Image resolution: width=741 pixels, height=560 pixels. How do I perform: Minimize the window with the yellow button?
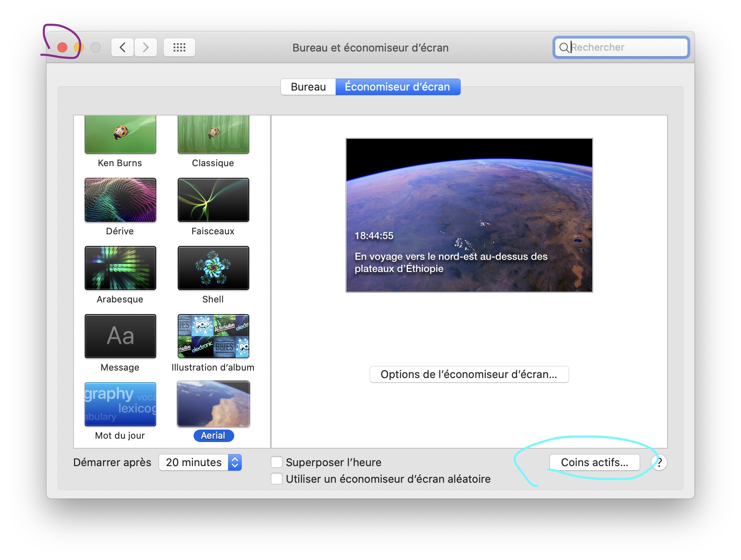click(x=79, y=47)
